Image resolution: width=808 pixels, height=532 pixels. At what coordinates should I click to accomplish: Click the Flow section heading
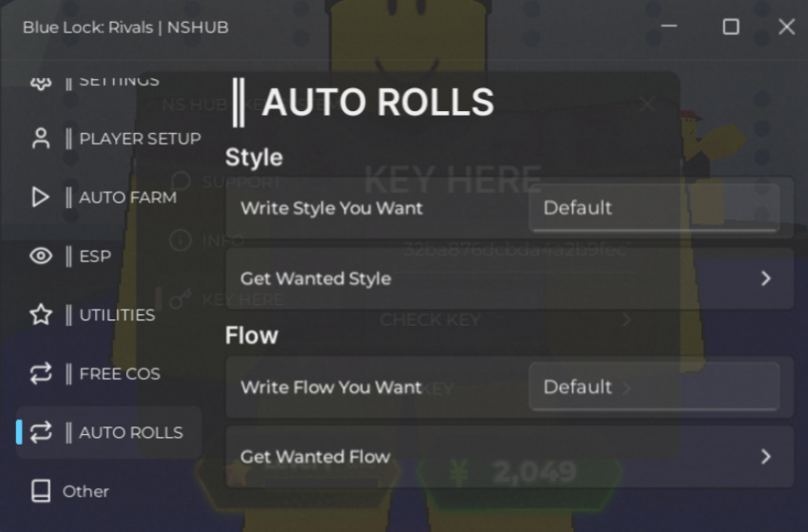(x=252, y=335)
